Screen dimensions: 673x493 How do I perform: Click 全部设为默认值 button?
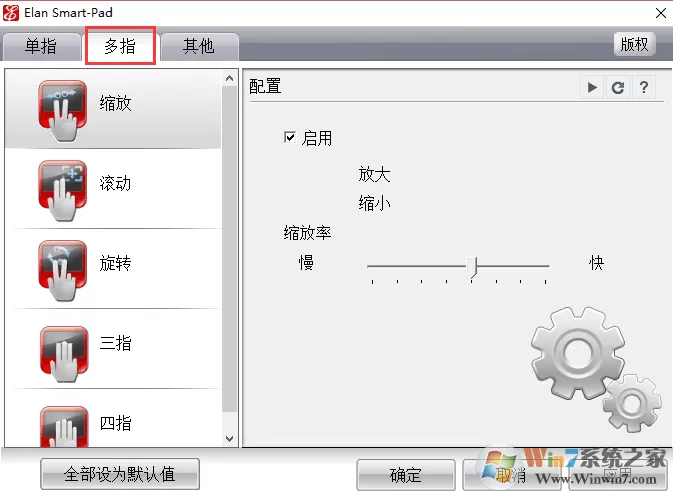point(120,474)
